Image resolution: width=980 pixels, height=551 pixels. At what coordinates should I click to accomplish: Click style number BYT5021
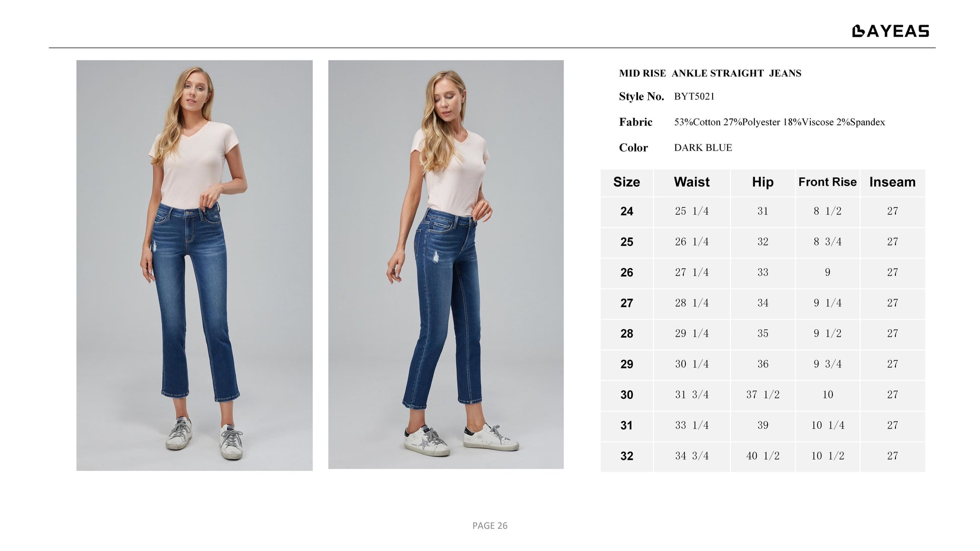point(694,96)
